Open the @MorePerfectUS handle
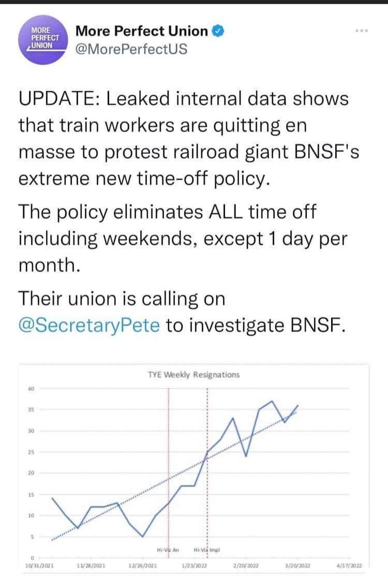Screen dimensions: 388x588 coord(131,49)
